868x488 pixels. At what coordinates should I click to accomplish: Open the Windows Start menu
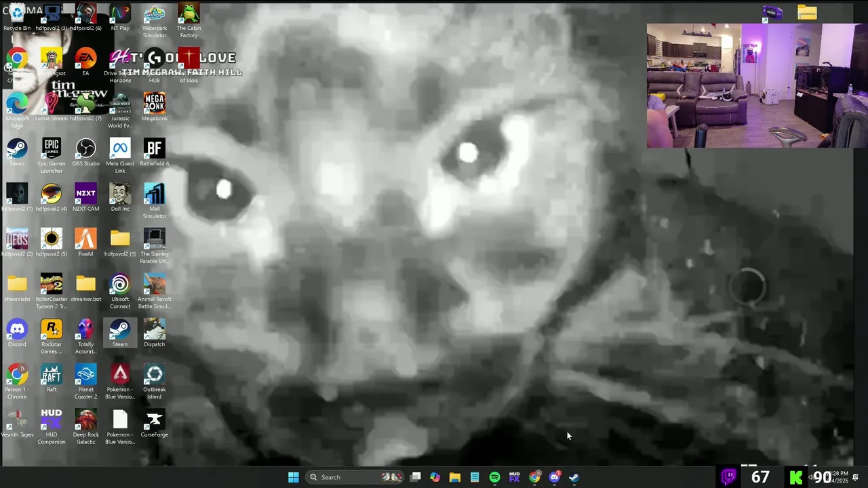pyautogui.click(x=294, y=477)
